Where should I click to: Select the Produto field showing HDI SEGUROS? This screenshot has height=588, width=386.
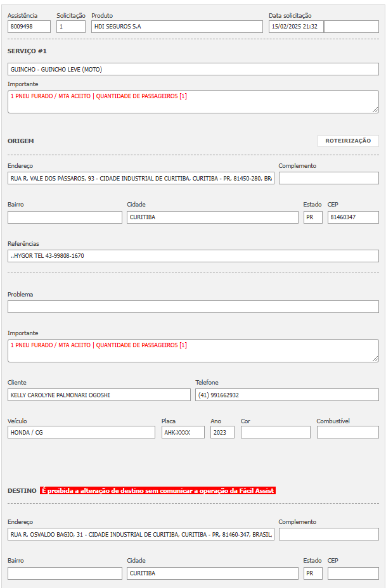[x=176, y=27]
